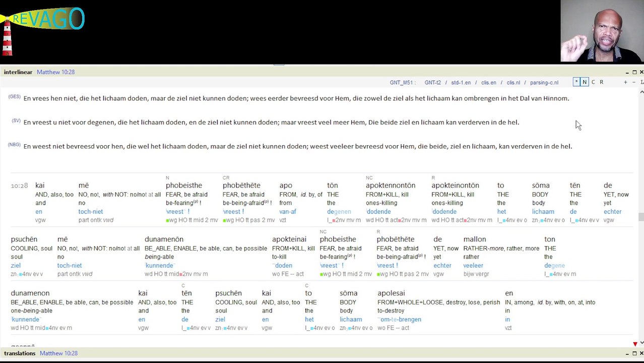
Task: Maximize the translations panel
Action: point(634,353)
